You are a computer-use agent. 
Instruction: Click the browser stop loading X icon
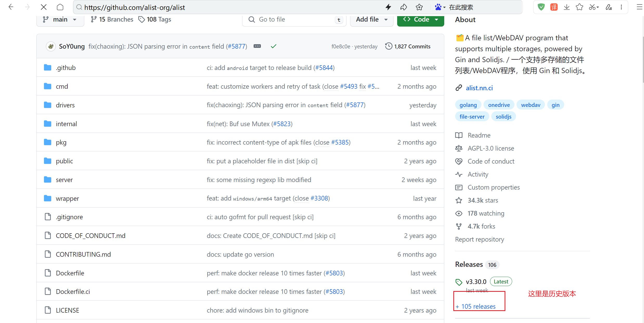pyautogui.click(x=44, y=7)
